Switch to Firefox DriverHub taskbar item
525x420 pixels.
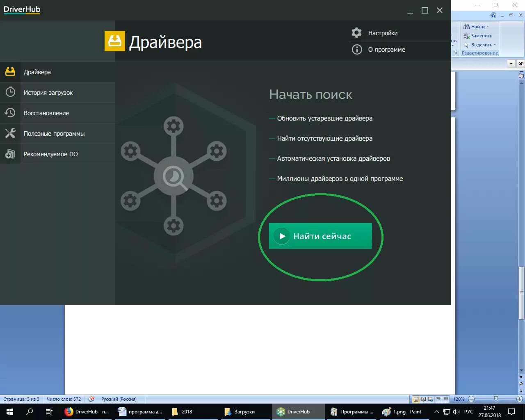click(x=87, y=412)
